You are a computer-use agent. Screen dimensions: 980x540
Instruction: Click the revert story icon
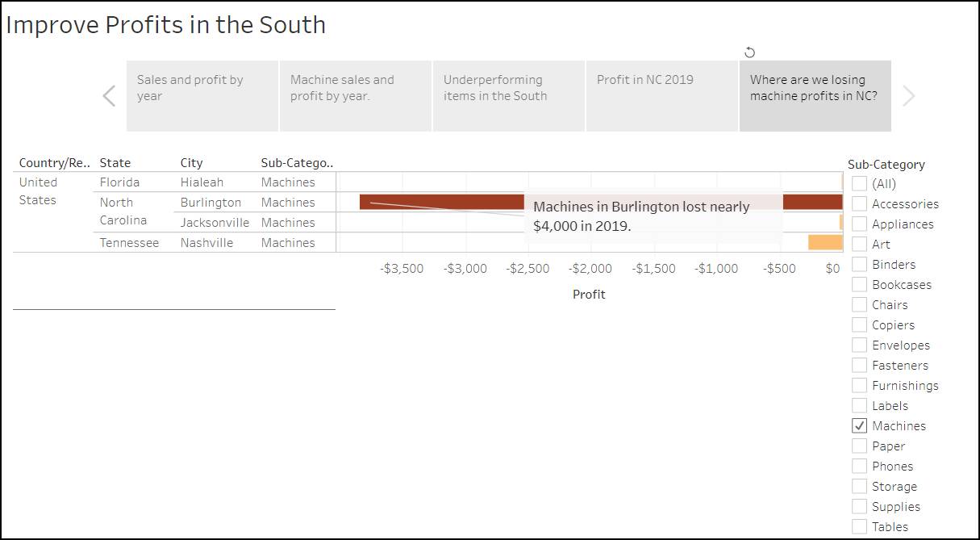[x=750, y=52]
